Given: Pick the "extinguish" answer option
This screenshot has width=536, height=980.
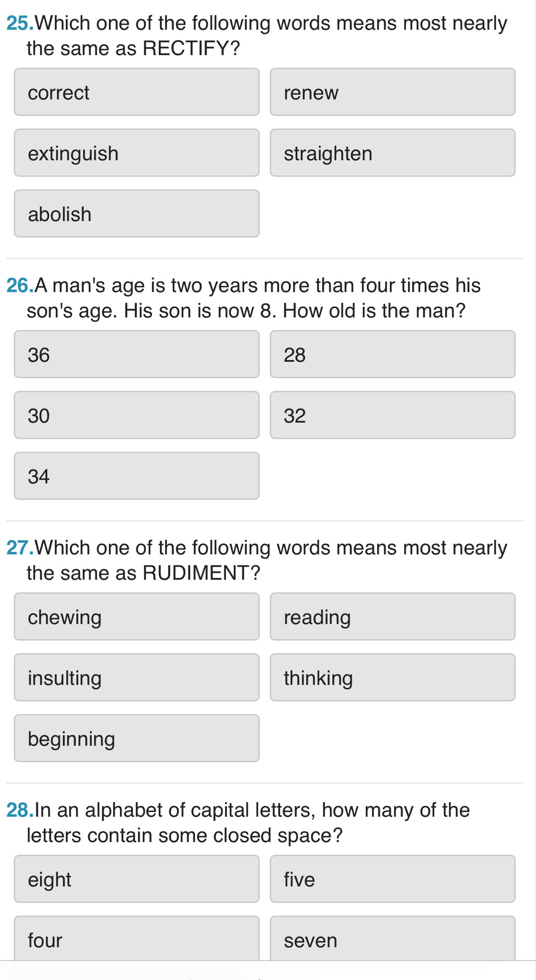Looking at the screenshot, I should [137, 152].
